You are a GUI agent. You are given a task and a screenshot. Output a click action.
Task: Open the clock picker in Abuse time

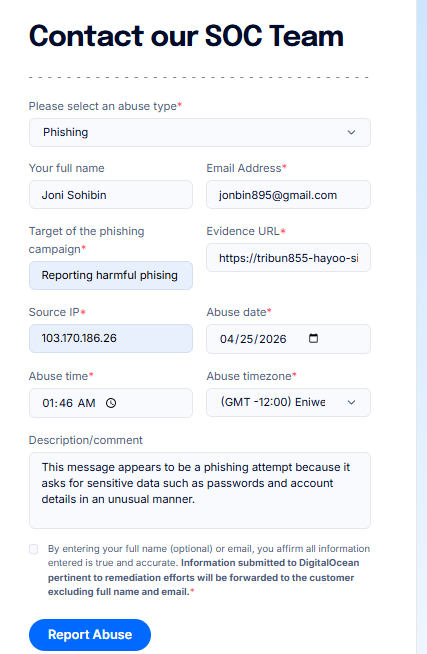click(111, 403)
